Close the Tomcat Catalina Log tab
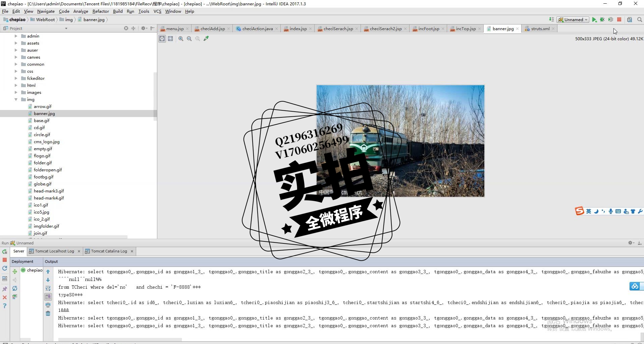Screen dimensions: 644x344 coord(132,251)
